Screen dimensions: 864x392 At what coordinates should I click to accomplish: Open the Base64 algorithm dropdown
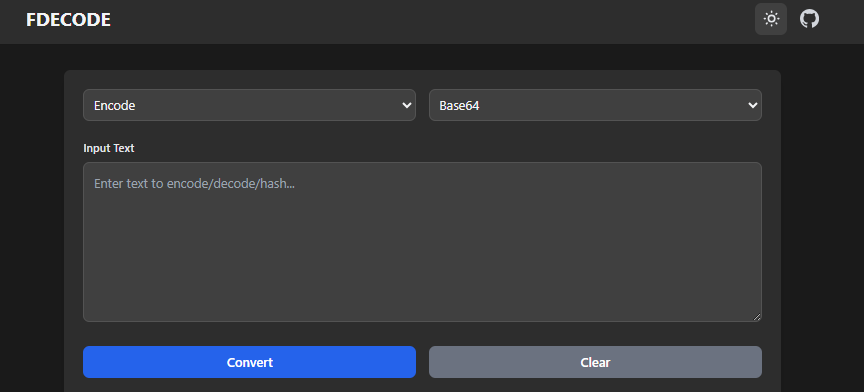click(595, 105)
